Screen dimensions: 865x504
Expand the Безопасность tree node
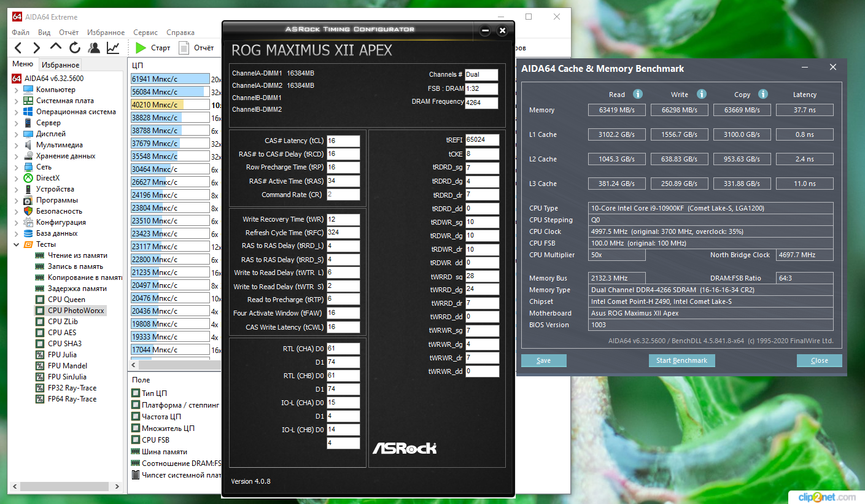(17, 211)
